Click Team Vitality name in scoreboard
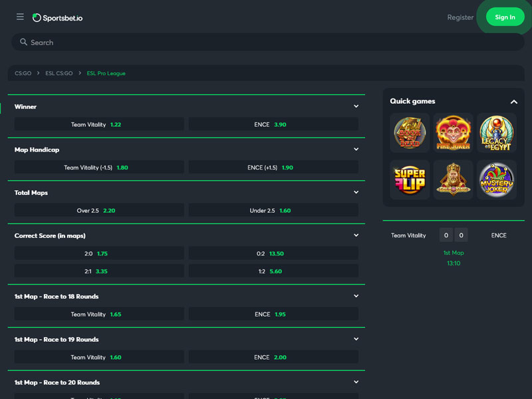 point(408,235)
